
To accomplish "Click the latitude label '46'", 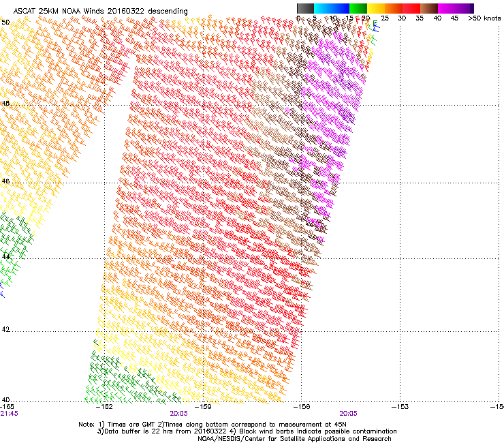I will pos(5,181).
